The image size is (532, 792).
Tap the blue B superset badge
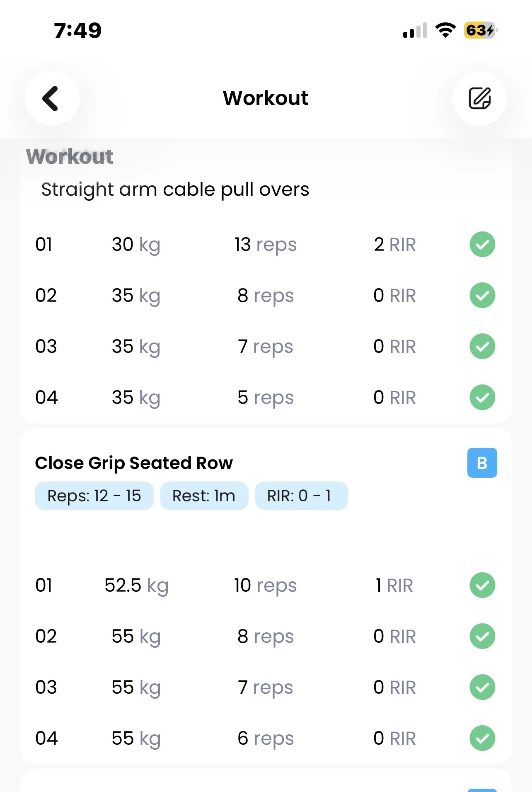[482, 463]
